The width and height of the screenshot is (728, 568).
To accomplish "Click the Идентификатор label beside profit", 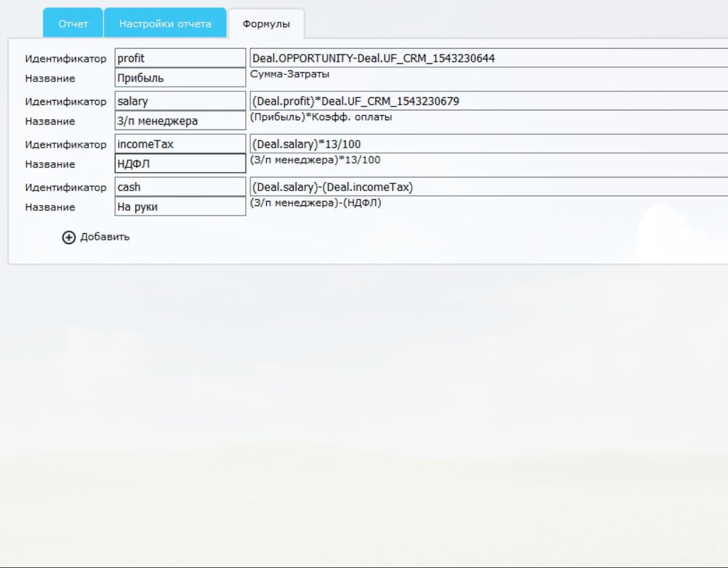I will (66, 58).
